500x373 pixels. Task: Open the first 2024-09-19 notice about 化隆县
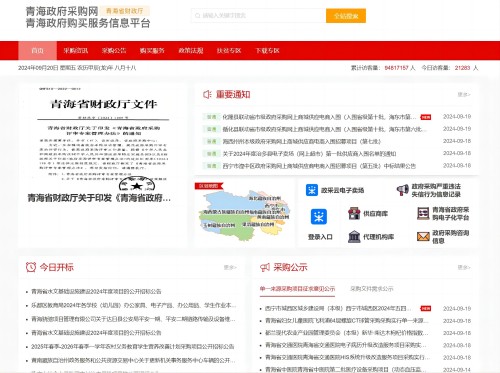319,117
